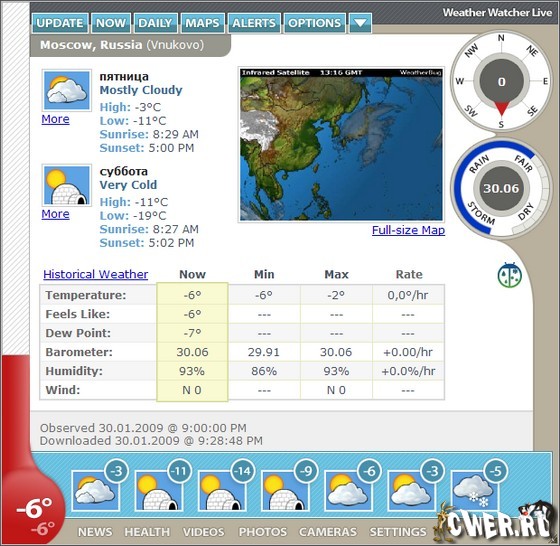Select the -14 igloo forecast icon
The height and width of the screenshot is (546, 560).
222,491
